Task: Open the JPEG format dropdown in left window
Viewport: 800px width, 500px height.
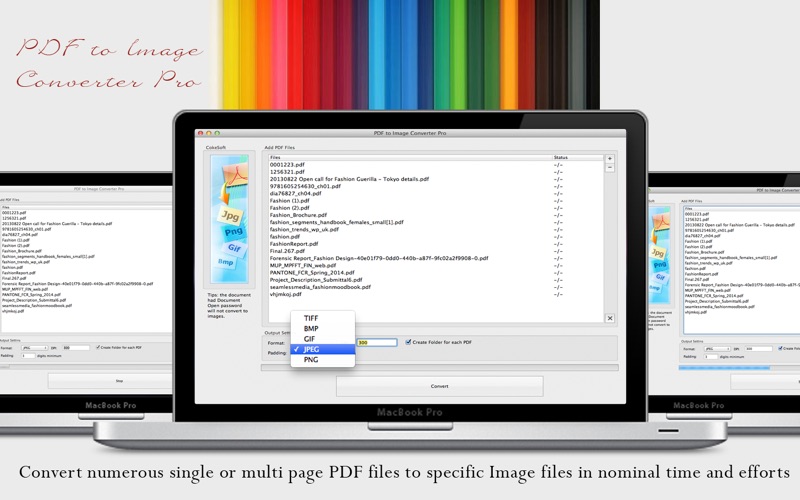Action: (34, 348)
